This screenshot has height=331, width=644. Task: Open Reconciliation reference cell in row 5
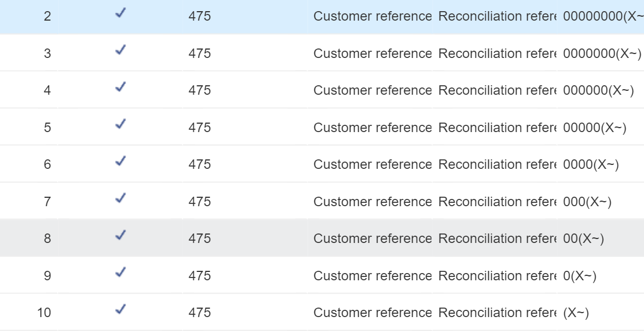point(494,127)
